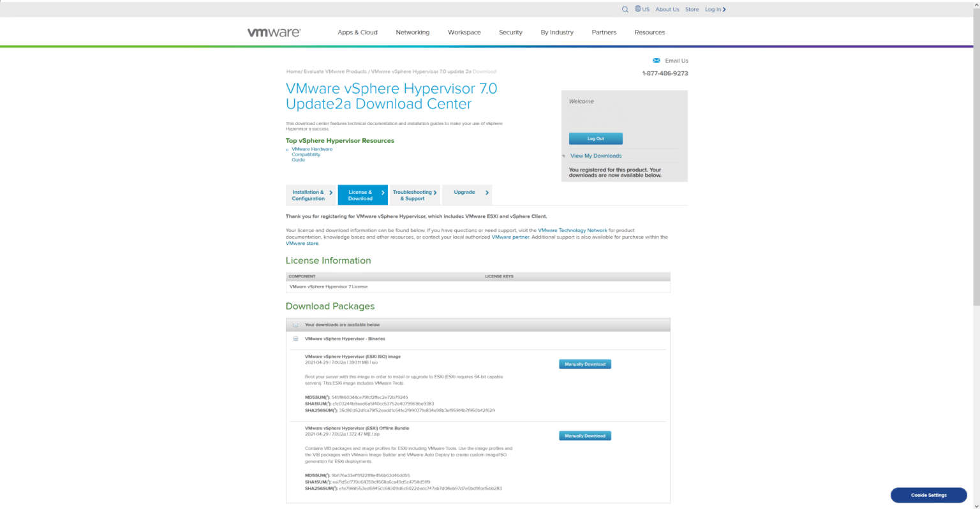980x509 pixels.
Task: Click the 'License Information' heading
Action: [328, 260]
